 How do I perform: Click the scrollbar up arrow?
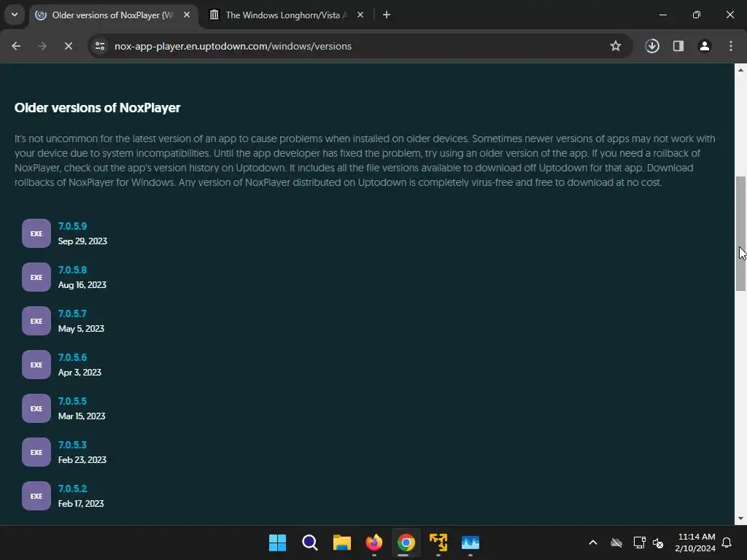pyautogui.click(x=740, y=71)
